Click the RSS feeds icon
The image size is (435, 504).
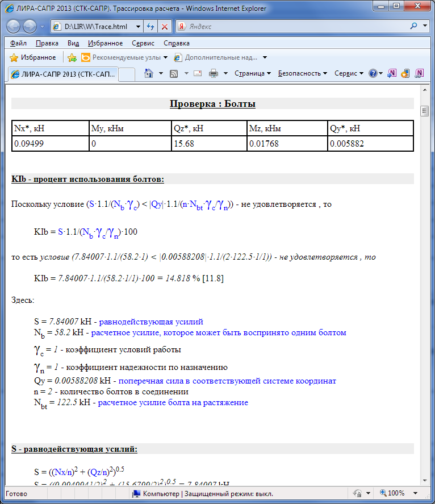pyautogui.click(x=174, y=73)
